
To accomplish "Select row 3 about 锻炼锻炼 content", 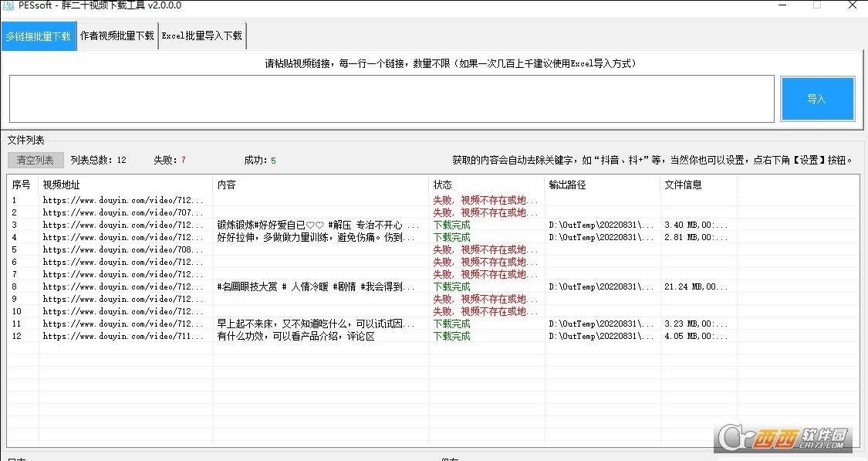I will [318, 225].
